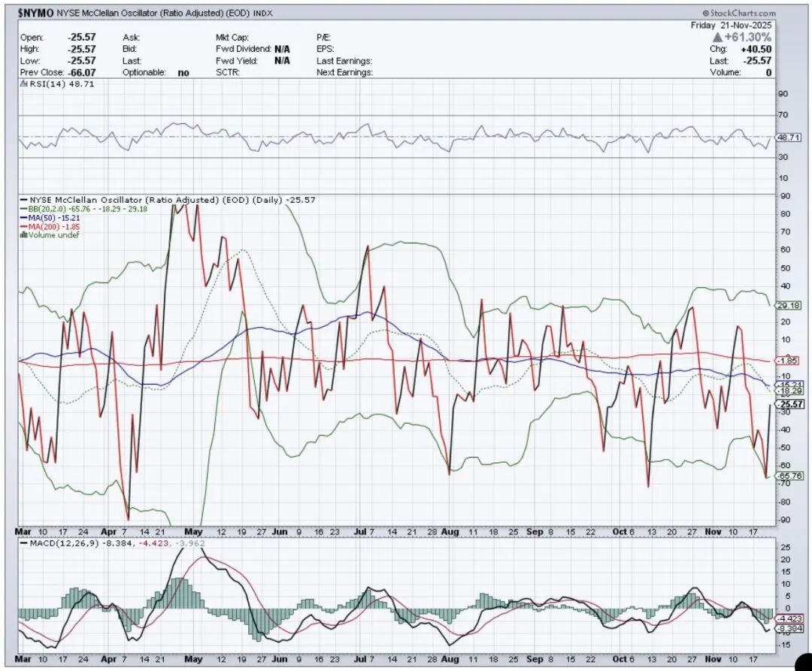Image resolution: width=812 pixels, height=671 pixels.
Task: Click the Fwd Yield: label
Action: (237, 61)
